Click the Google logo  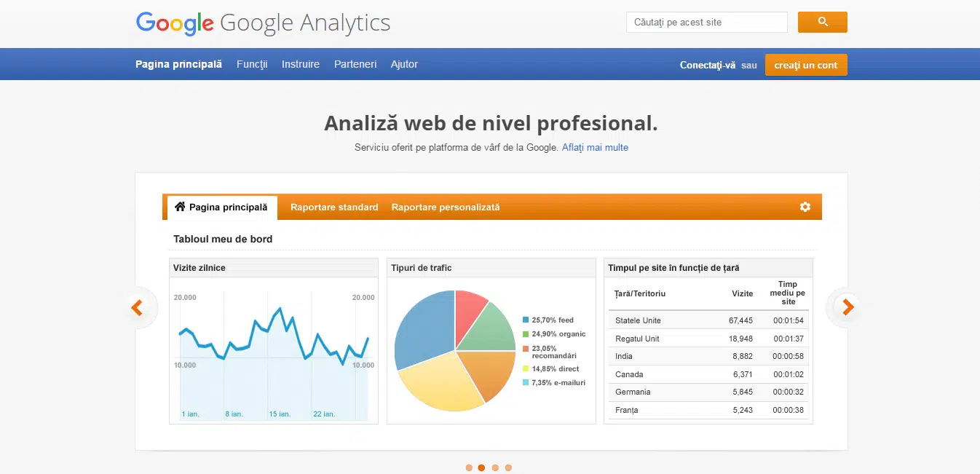click(x=175, y=23)
